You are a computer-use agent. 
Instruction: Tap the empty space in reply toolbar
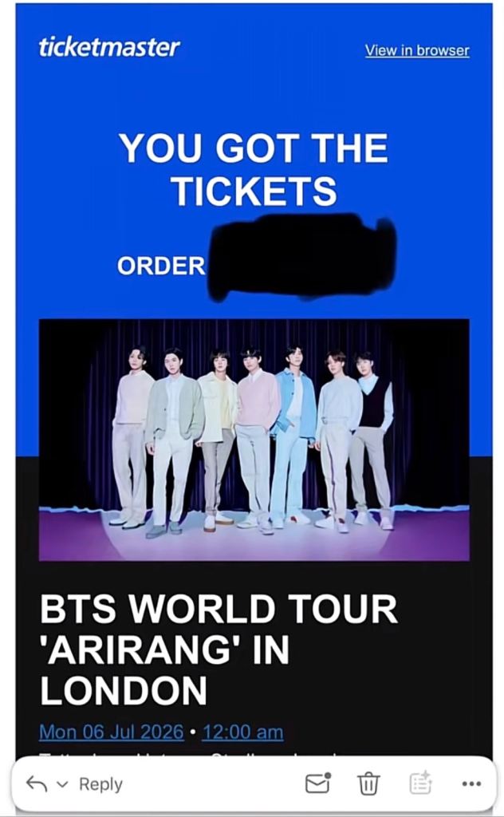[214, 783]
